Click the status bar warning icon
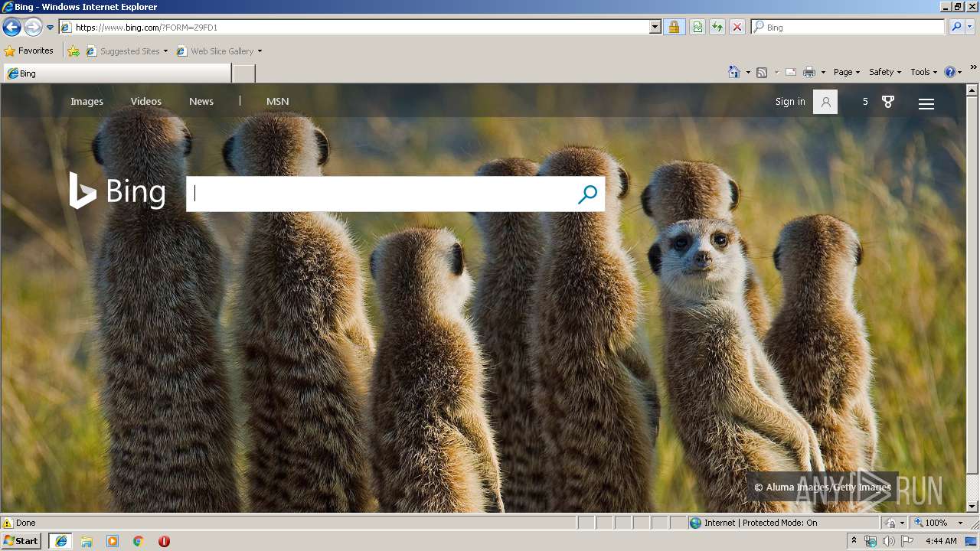The height and width of the screenshot is (551, 980). [x=8, y=523]
